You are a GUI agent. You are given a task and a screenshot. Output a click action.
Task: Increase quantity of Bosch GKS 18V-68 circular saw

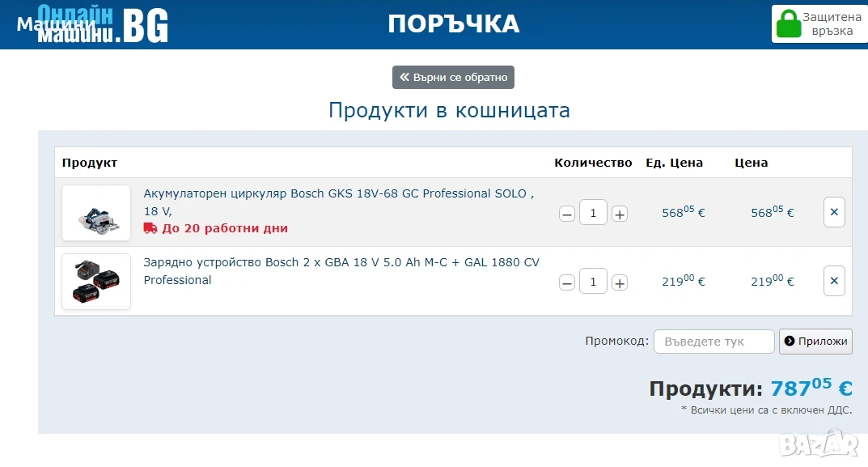coord(620,214)
